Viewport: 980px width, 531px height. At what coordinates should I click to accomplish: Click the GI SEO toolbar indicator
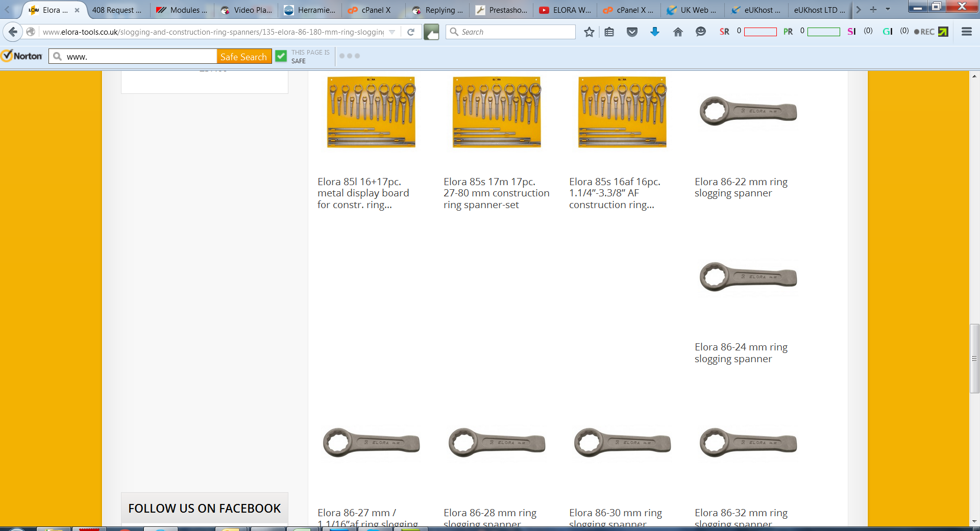point(888,32)
